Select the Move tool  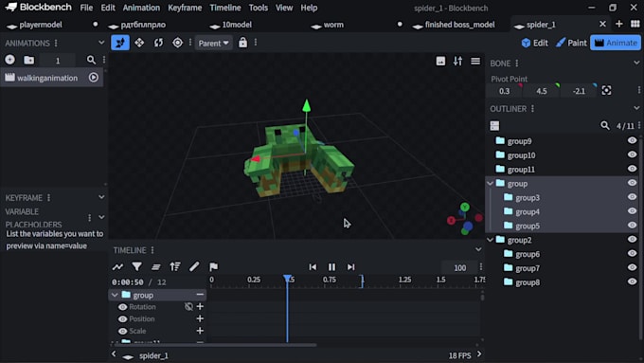(x=139, y=43)
